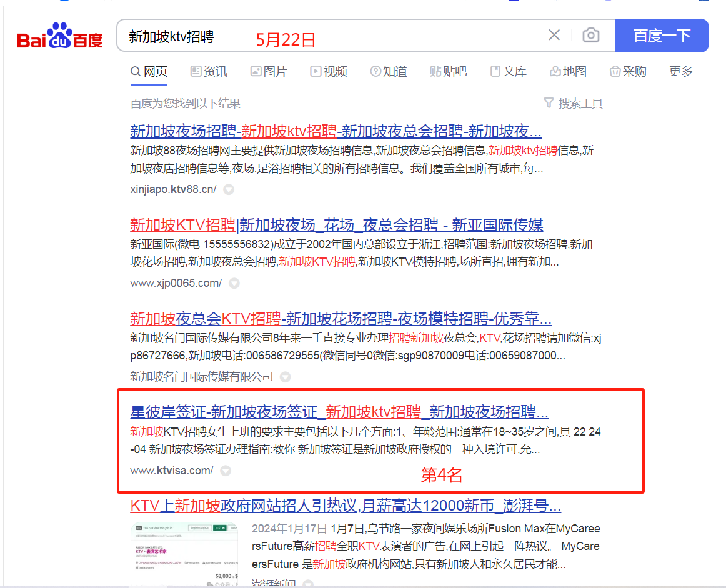Select the 图片 picture icon
This screenshot has width=726, height=588.
[x=256, y=71]
